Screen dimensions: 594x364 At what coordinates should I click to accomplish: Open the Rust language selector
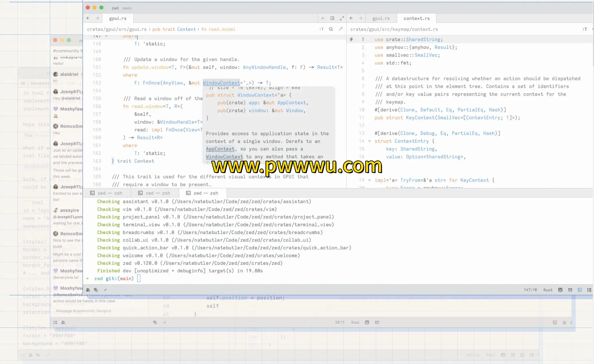548,290
